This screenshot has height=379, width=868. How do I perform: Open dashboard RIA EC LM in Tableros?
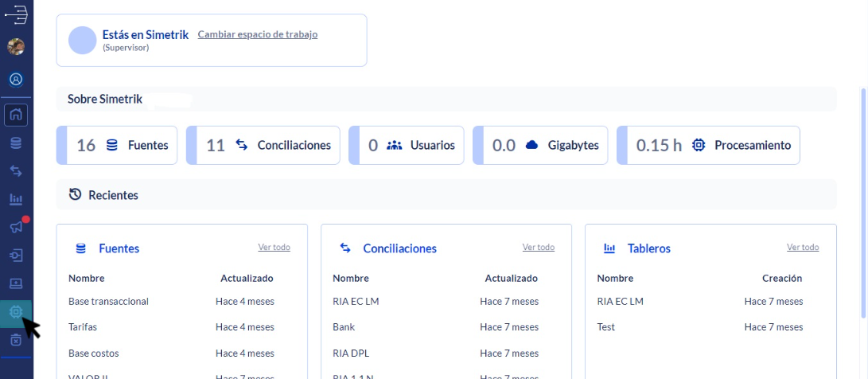621,302
